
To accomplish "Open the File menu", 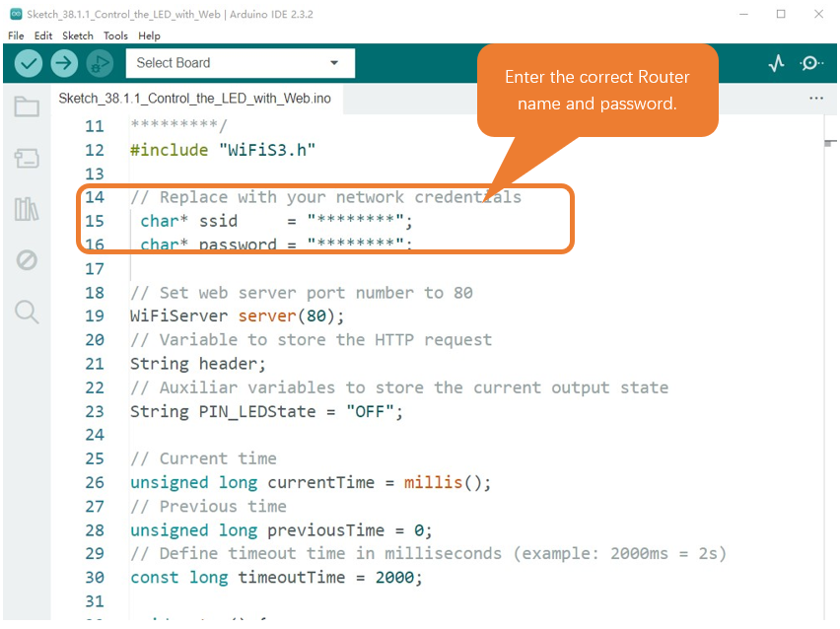I will click(x=16, y=35).
